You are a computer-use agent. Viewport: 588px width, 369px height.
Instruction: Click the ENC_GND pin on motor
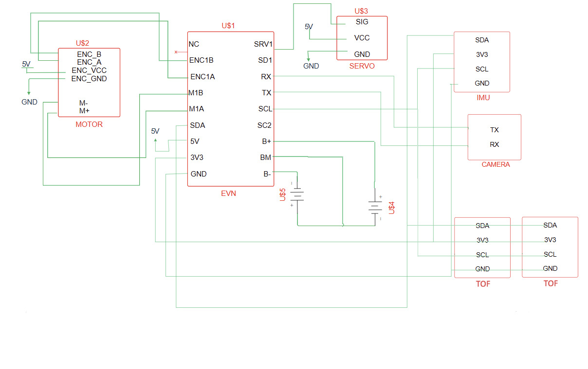pos(89,78)
